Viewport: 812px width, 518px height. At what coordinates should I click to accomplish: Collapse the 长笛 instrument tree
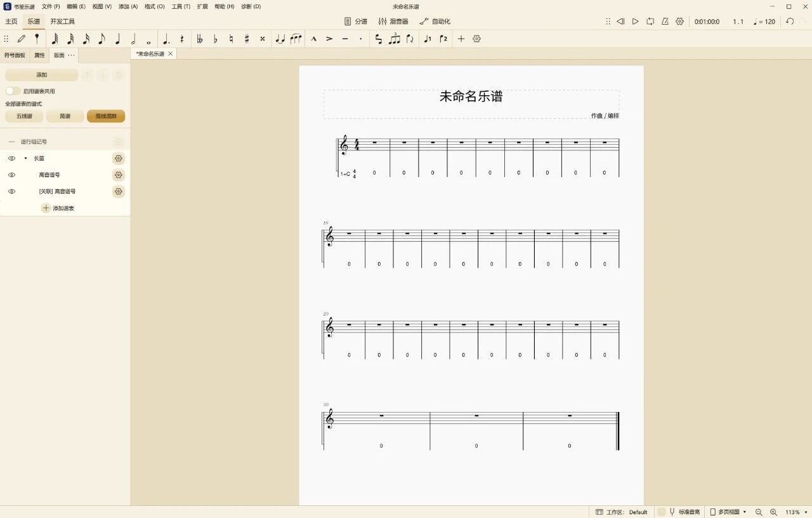(x=25, y=158)
